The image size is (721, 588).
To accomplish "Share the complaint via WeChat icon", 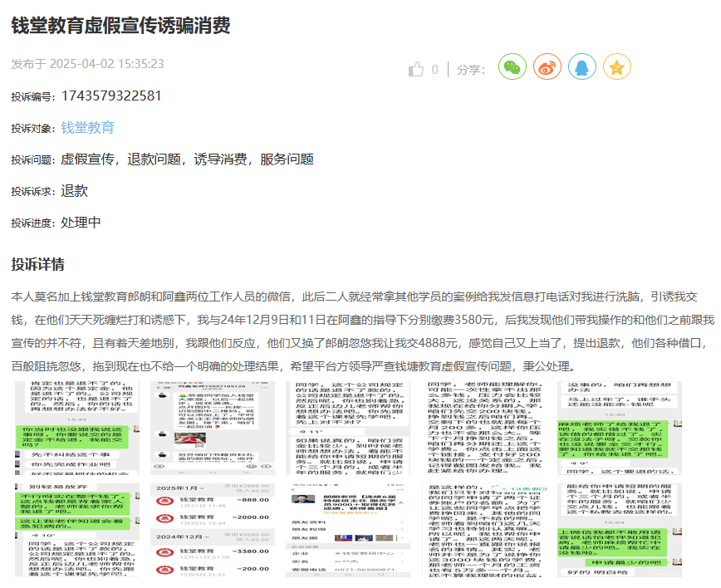I will coord(513,66).
